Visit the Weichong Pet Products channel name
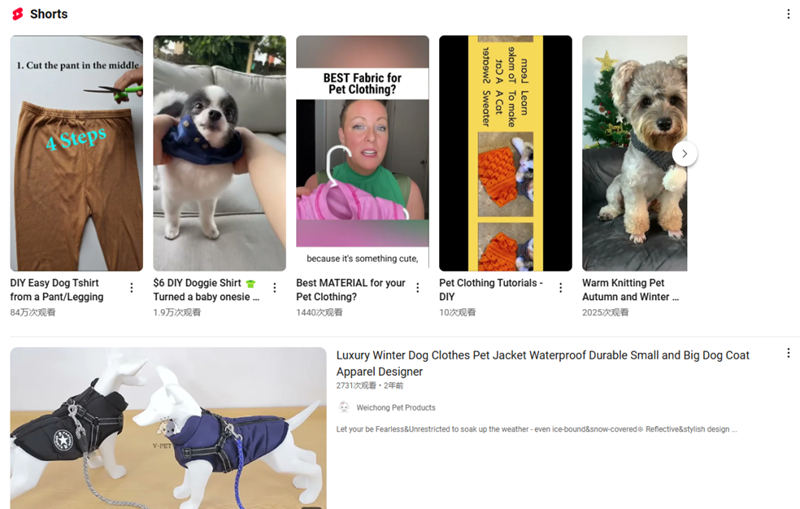 pos(396,408)
